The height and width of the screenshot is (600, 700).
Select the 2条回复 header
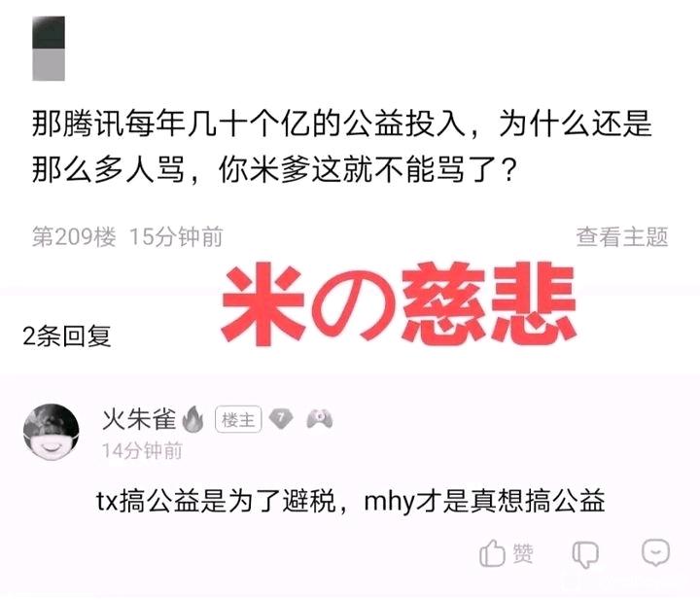(67, 335)
